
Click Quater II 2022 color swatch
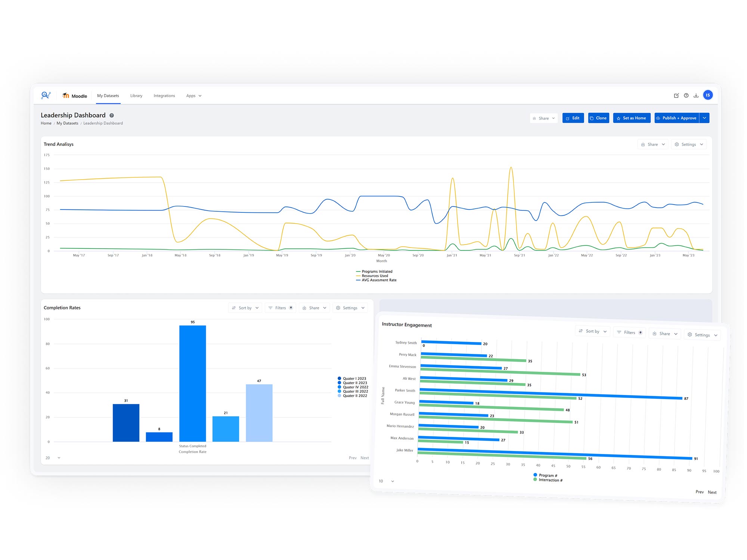tap(340, 396)
